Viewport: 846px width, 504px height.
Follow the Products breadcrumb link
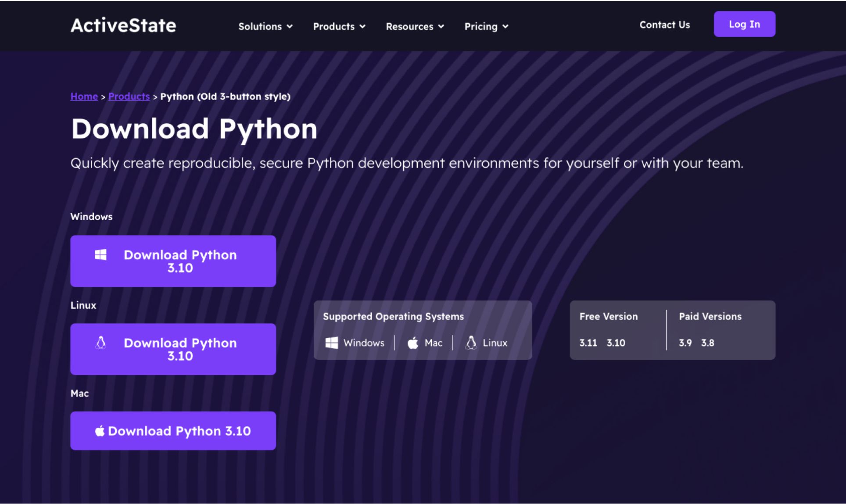tap(129, 96)
